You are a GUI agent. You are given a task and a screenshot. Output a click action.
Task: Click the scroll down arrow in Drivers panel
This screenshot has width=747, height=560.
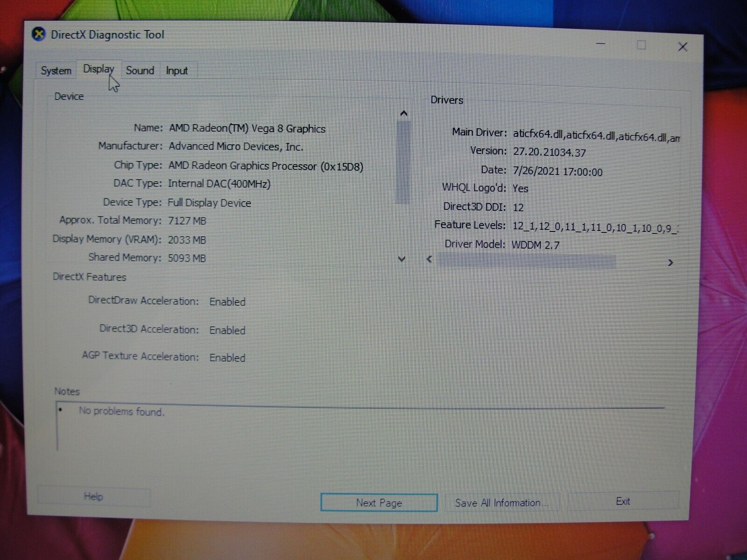pos(402,259)
